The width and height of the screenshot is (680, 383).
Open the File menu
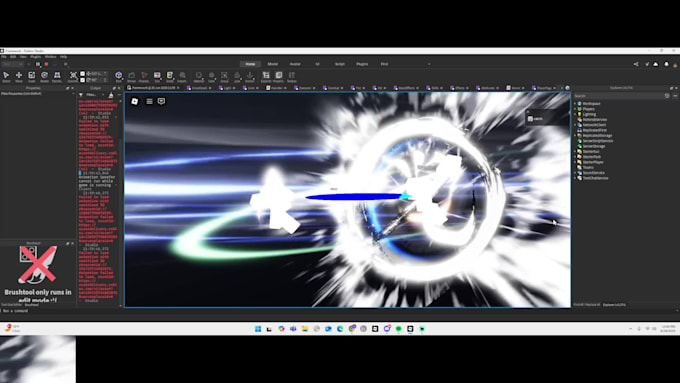(x=3, y=57)
